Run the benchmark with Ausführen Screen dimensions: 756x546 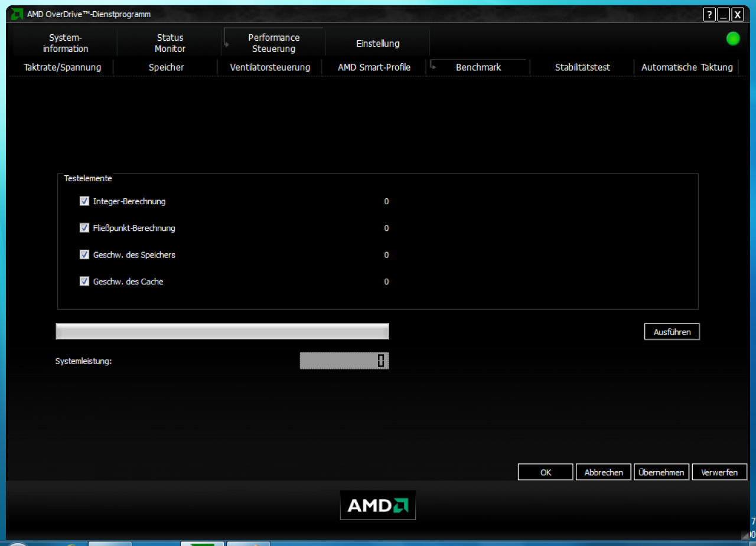click(x=672, y=332)
